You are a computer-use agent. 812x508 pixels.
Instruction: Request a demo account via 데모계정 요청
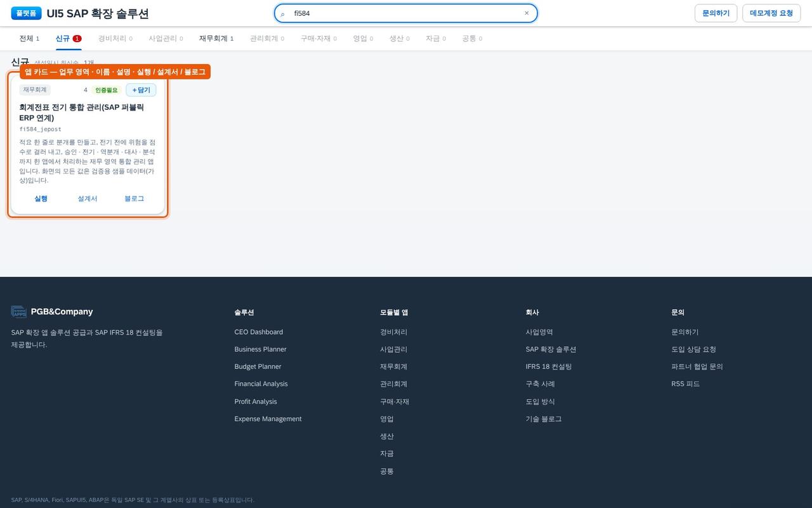pos(771,13)
